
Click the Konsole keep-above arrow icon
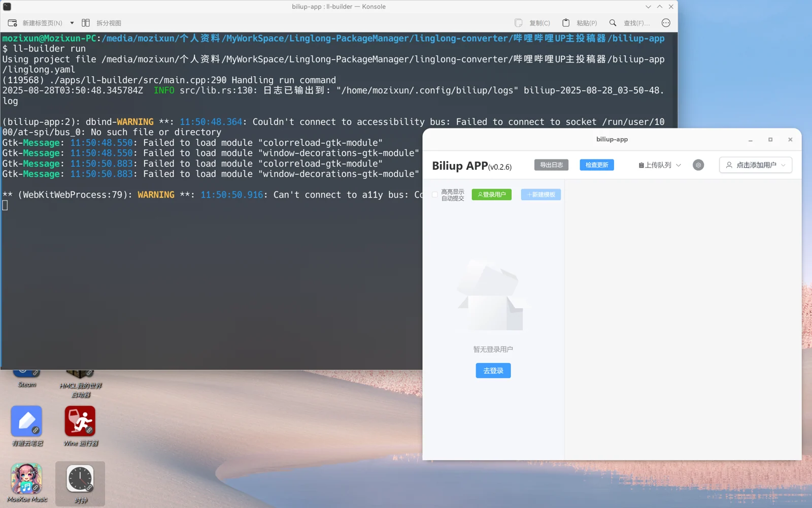[659, 7]
